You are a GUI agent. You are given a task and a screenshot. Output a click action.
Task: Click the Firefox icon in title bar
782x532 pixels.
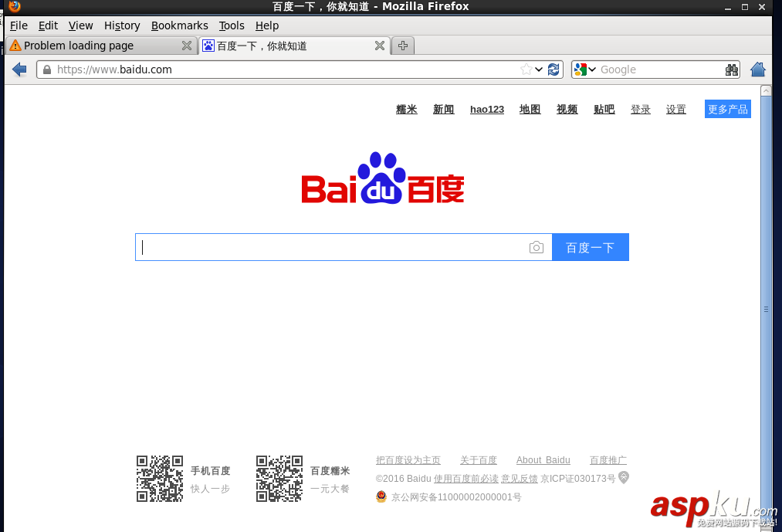coord(15,6)
